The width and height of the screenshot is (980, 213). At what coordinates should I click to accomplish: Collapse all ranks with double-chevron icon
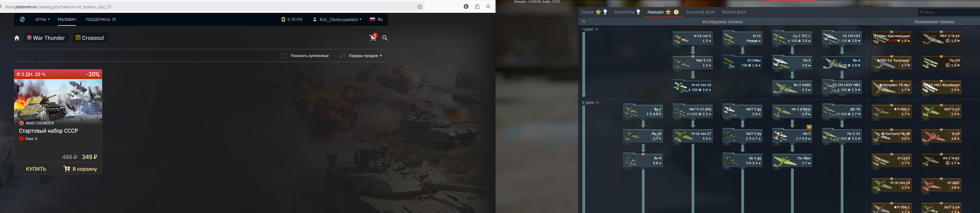(x=584, y=22)
